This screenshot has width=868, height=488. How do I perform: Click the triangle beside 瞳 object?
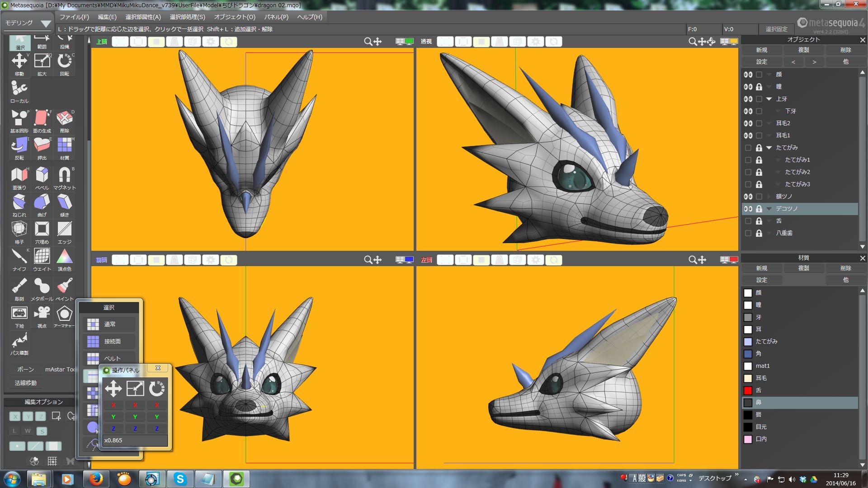coord(769,87)
